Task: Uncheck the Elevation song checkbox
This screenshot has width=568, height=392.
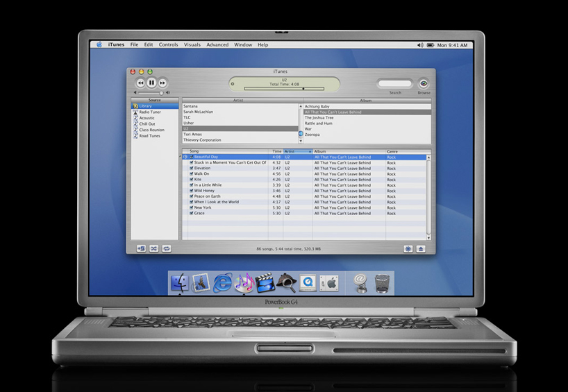Action: [x=191, y=169]
